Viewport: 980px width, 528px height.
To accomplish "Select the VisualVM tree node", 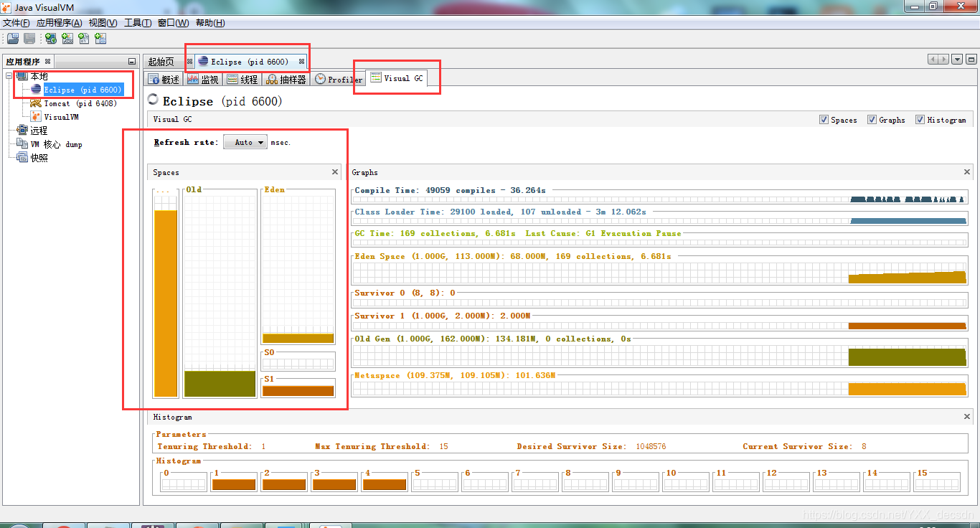I will pyautogui.click(x=61, y=117).
